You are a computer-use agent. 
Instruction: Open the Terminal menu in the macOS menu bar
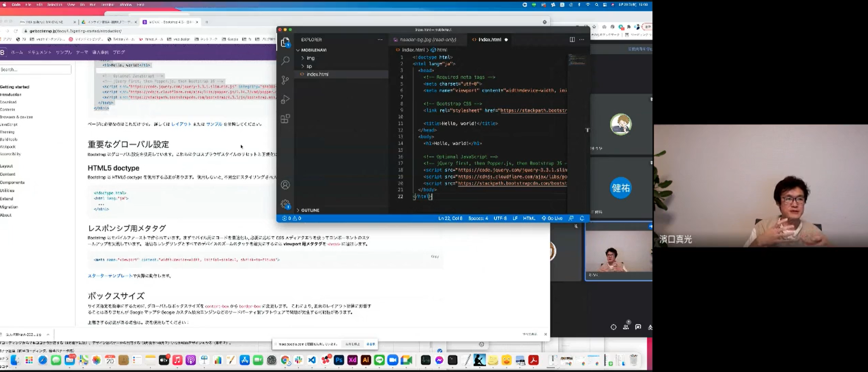point(107,5)
